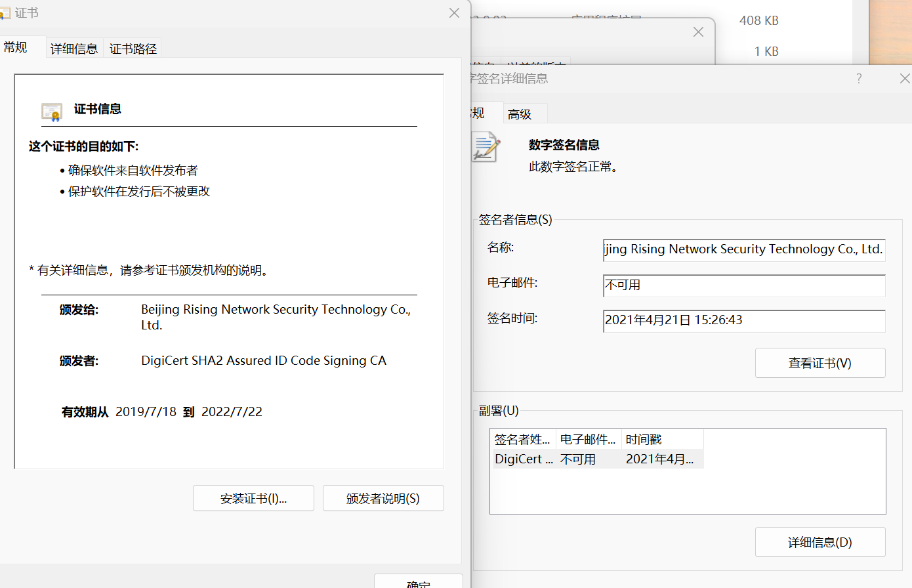Click the 详细信息(D) countersignature details button

820,542
